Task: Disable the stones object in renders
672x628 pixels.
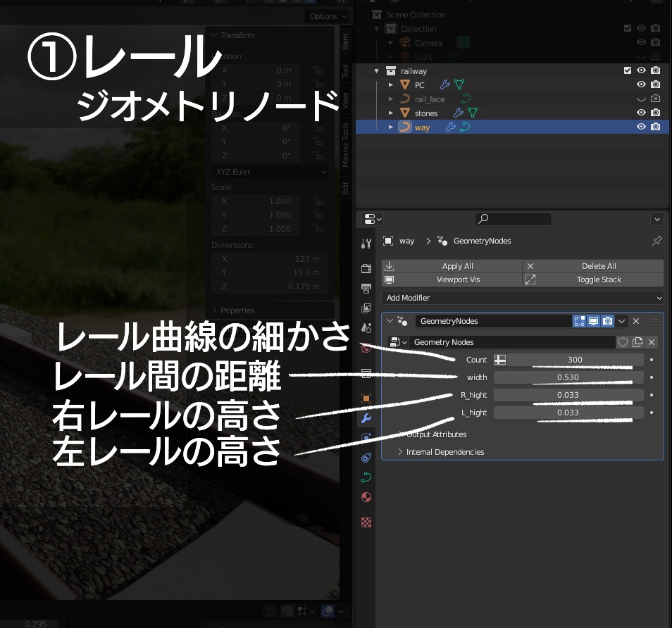Action: pyautogui.click(x=656, y=113)
